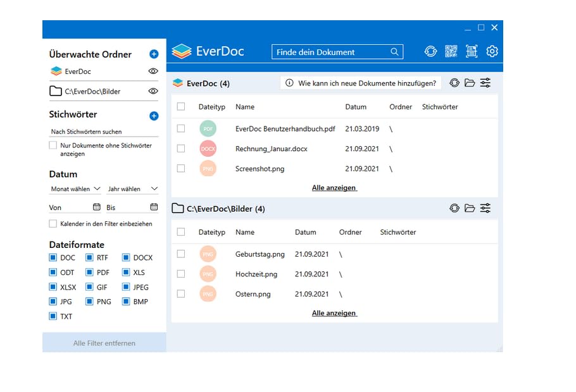Toggle the RTF file format checkbox
Image resolution: width=576 pixels, height=392 pixels.
point(89,257)
